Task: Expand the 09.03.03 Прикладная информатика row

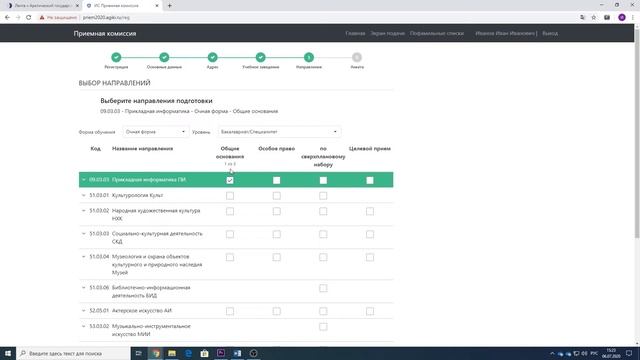Action: (84, 180)
